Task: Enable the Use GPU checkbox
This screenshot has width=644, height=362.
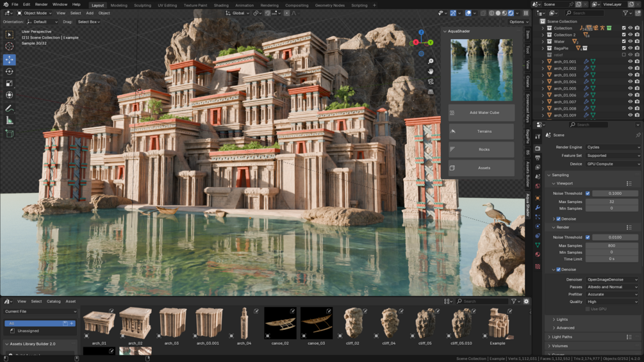Action: click(588, 309)
